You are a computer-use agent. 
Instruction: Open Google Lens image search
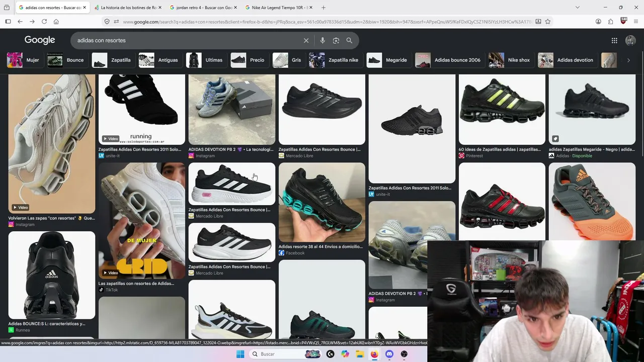click(336, 40)
